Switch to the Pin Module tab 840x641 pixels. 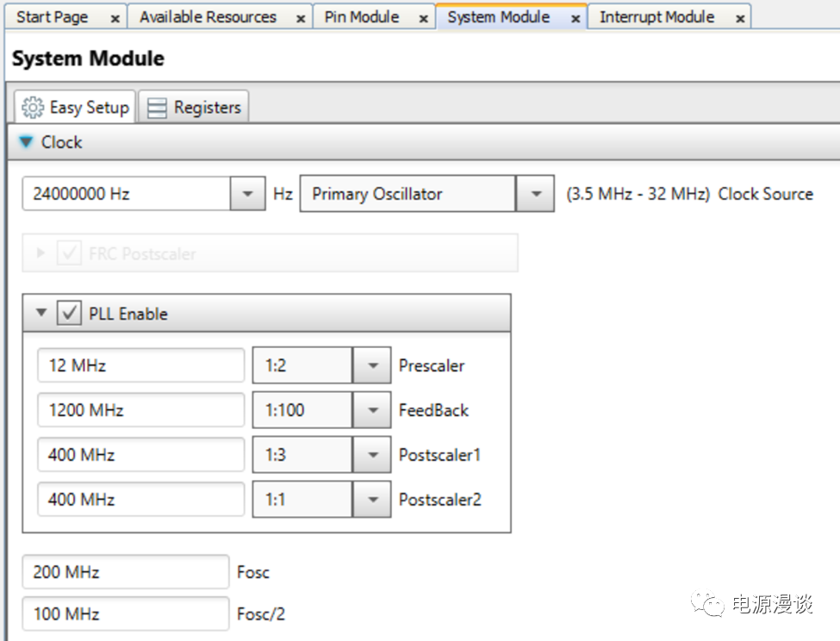(362, 17)
